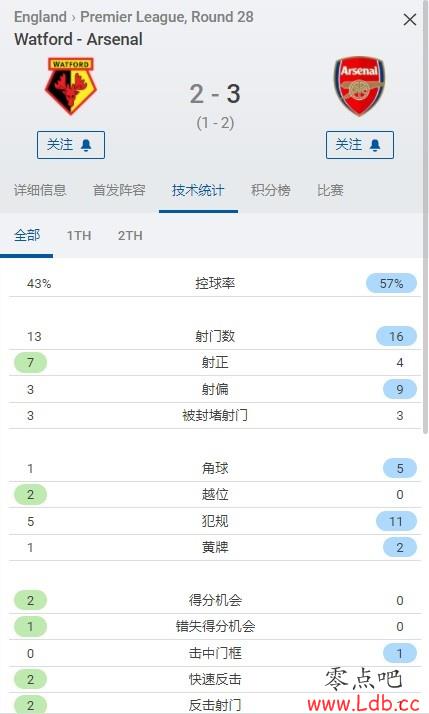Toggle follow bell for Watford
This screenshot has height=714, width=429.
pos(71,145)
